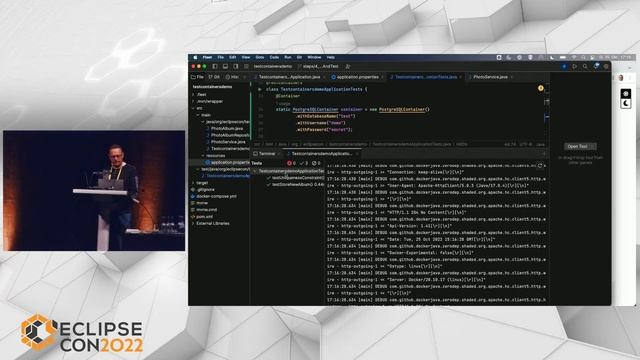640x360 pixels.
Task: Click the git branch name in toolbar
Action: point(320,67)
